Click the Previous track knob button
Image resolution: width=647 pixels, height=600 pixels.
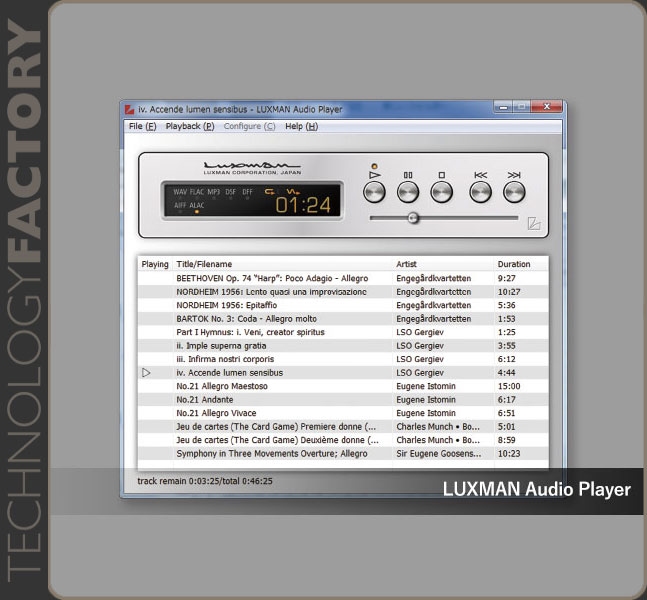(480, 192)
